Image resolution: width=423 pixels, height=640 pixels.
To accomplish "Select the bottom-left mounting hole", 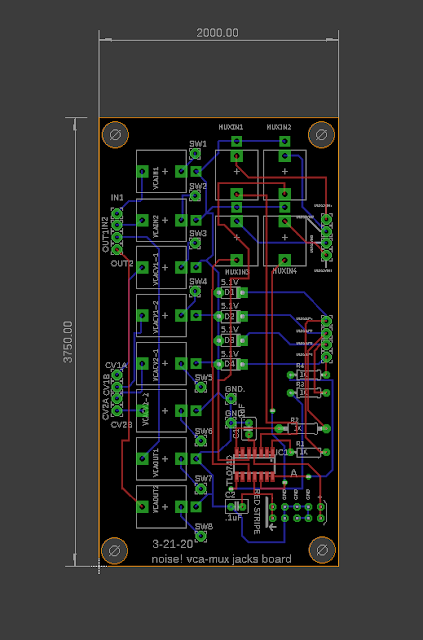I will tap(115, 551).
